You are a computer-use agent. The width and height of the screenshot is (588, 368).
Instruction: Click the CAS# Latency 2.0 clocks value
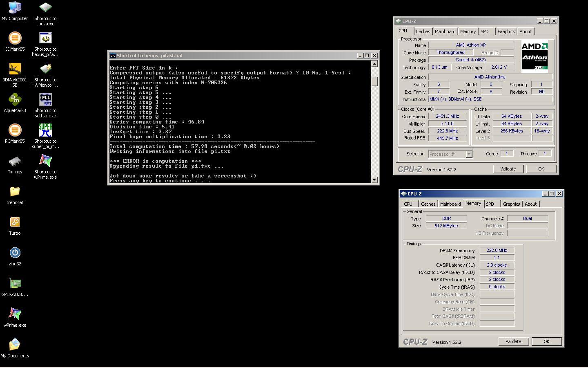pyautogui.click(x=497, y=265)
